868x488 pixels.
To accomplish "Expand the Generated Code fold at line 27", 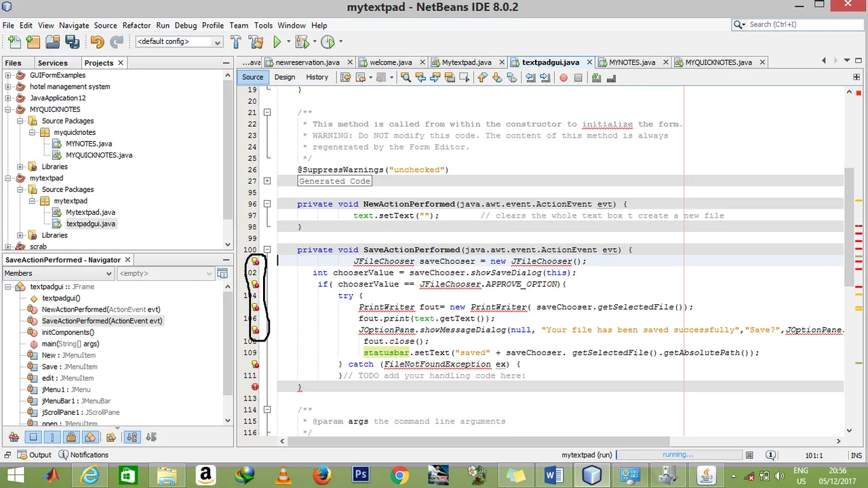I will [267, 181].
